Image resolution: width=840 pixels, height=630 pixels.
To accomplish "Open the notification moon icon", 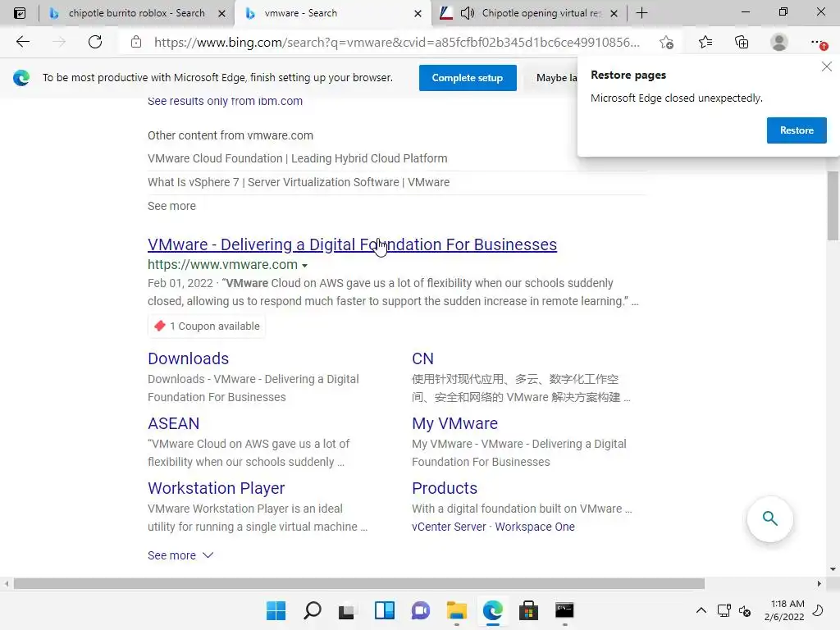I will 818,610.
